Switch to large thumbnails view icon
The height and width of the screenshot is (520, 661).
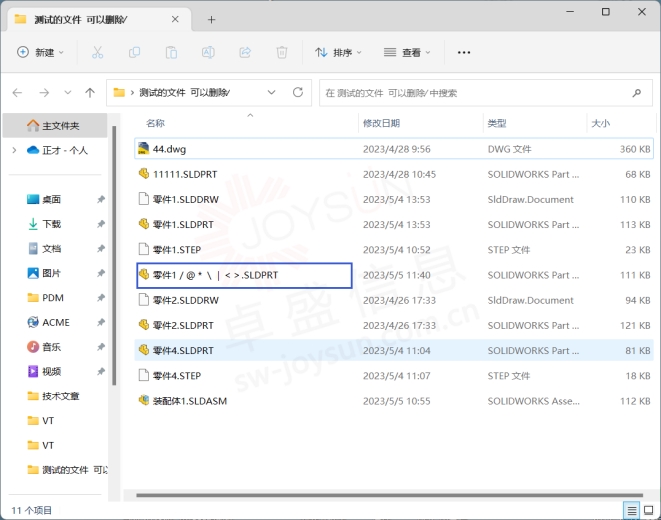point(649,511)
